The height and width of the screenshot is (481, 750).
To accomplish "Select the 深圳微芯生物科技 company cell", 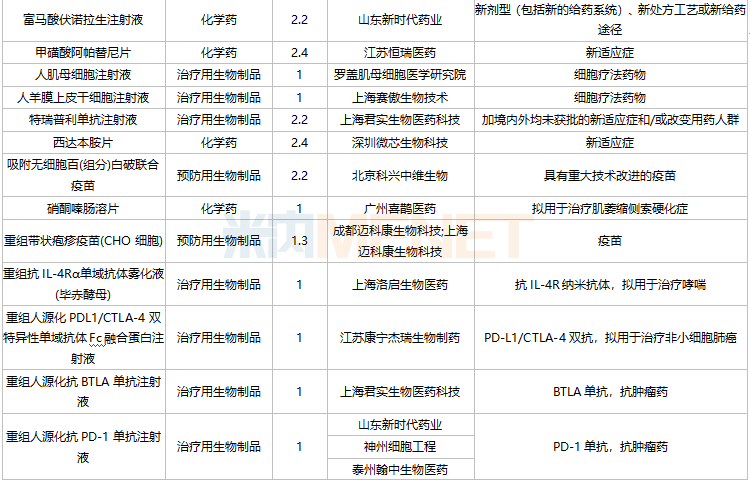I will (x=399, y=143).
